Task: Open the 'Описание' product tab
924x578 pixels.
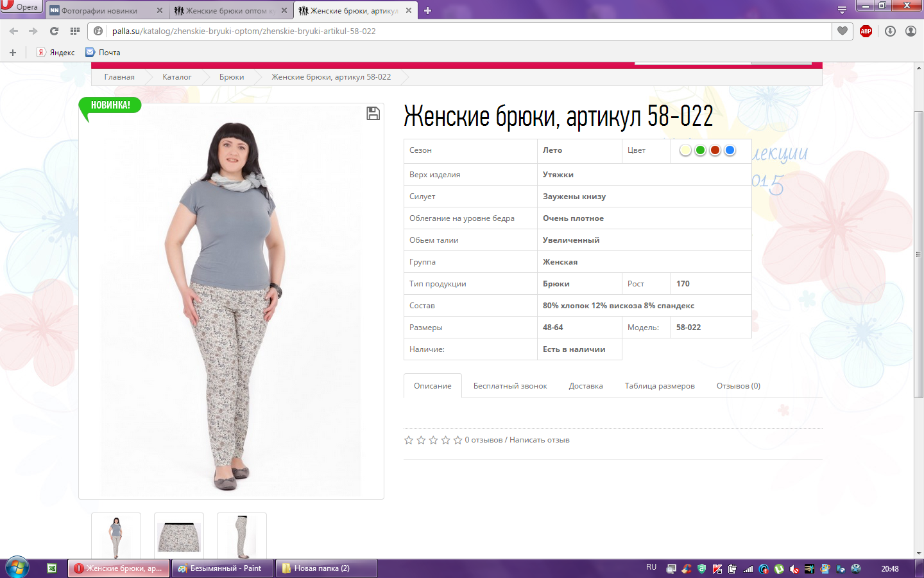Action: 432,386
